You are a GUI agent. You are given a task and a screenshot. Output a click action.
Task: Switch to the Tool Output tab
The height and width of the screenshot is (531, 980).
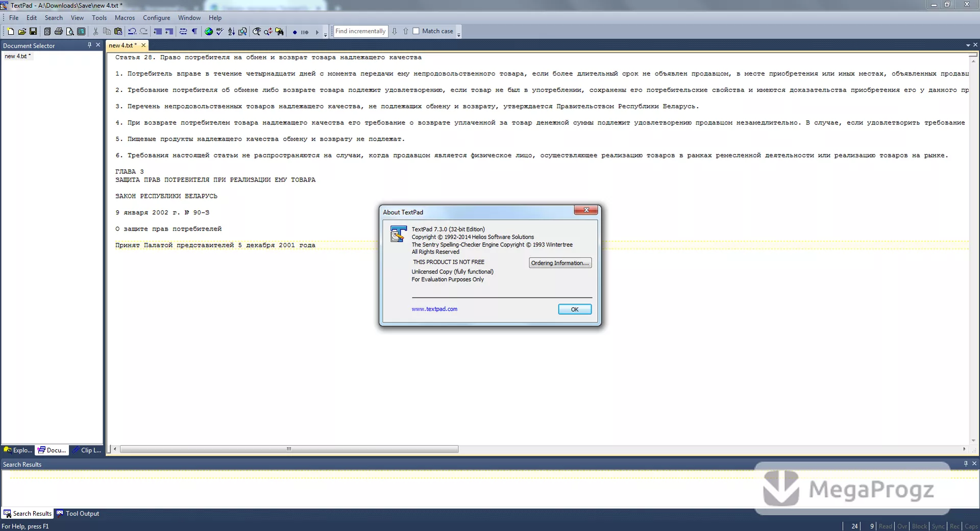pyautogui.click(x=78, y=514)
